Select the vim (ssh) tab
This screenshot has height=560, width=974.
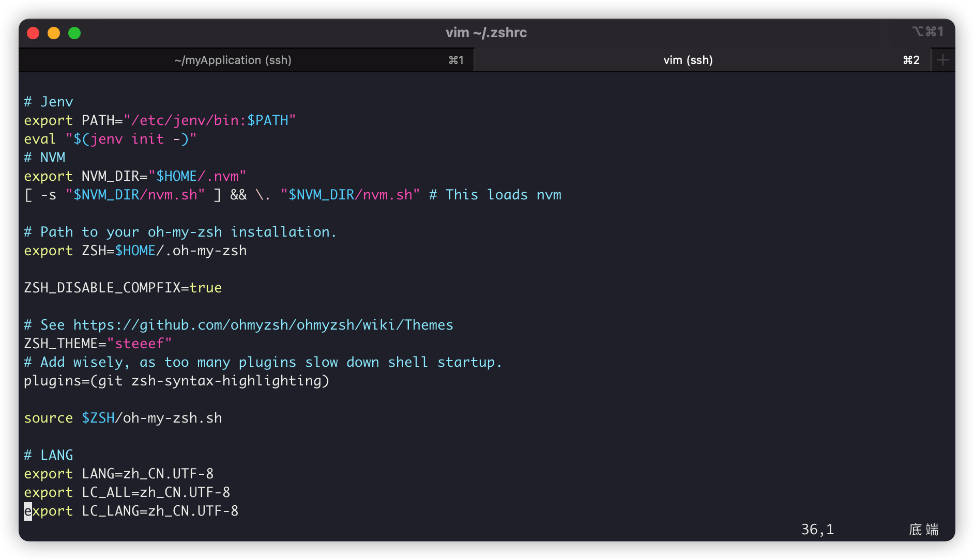[x=702, y=60]
